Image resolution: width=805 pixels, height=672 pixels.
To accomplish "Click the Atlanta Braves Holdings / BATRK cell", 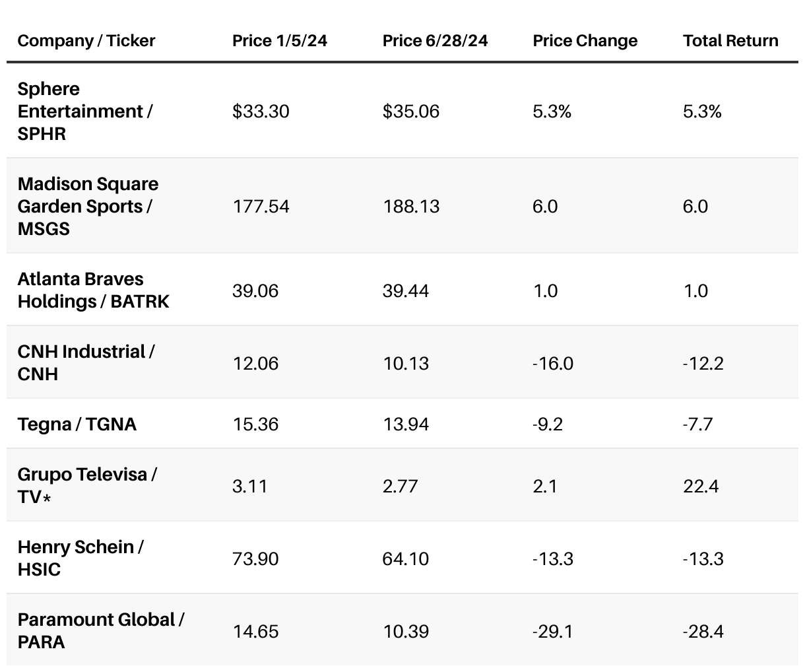I will (93, 290).
